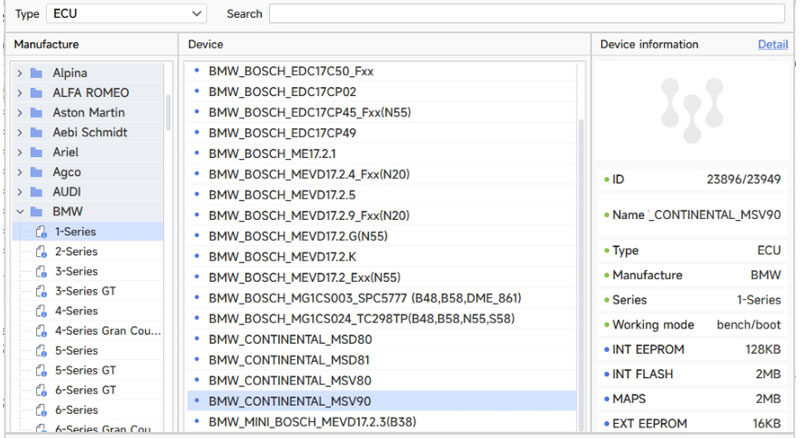Select BMW_CONTINENTAL_MSD80 device
This screenshot has height=438, width=800.
tap(382, 339)
